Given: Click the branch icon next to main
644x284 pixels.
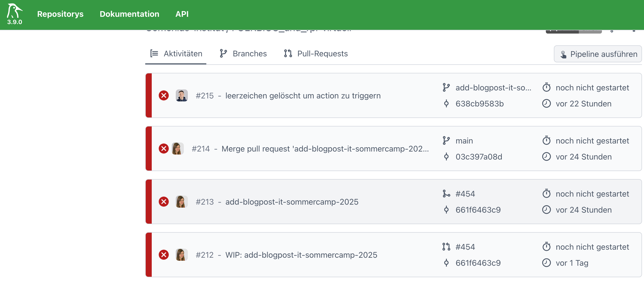Looking at the screenshot, I should [446, 140].
